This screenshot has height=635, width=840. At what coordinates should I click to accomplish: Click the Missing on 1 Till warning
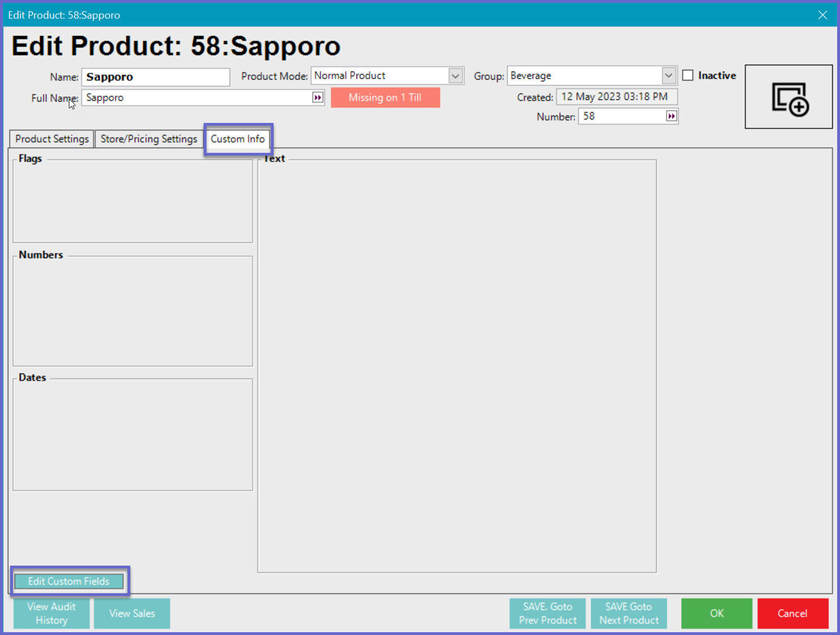[385, 98]
